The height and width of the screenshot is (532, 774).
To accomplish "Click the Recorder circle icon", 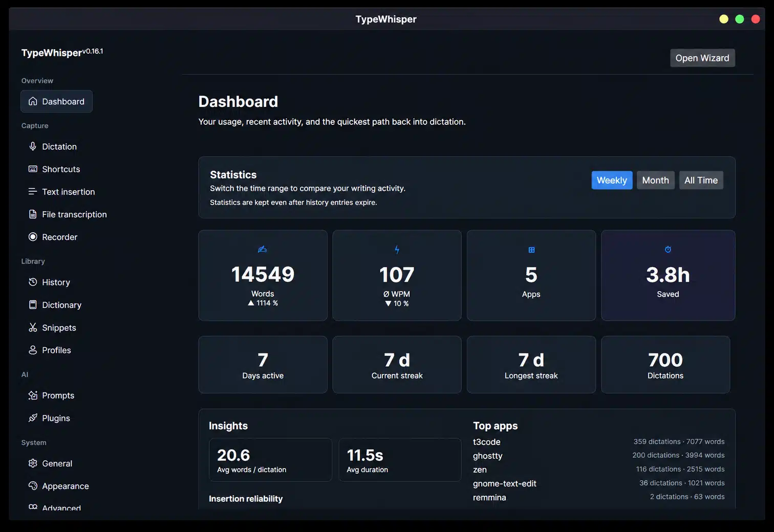I will (x=33, y=237).
